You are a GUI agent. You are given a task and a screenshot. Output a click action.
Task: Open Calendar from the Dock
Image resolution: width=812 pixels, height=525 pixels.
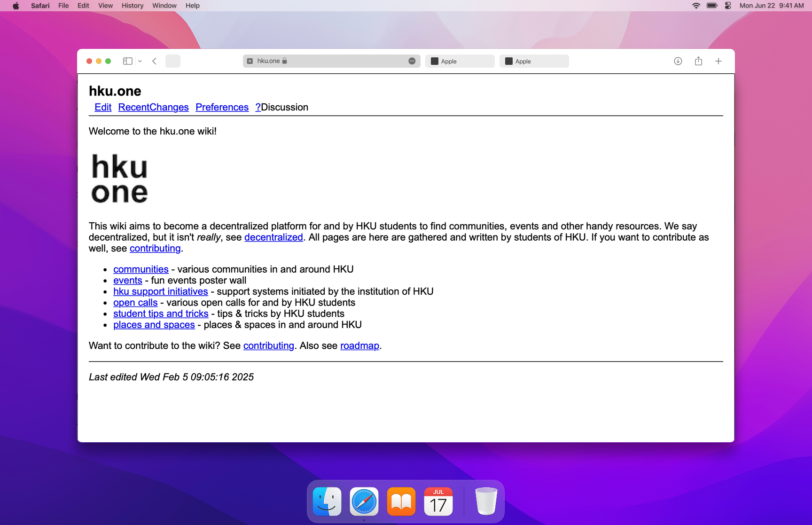pos(438,501)
